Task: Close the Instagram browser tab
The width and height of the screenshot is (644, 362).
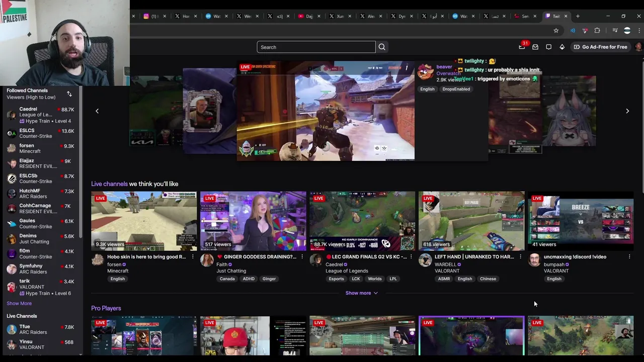Action: click(x=165, y=16)
